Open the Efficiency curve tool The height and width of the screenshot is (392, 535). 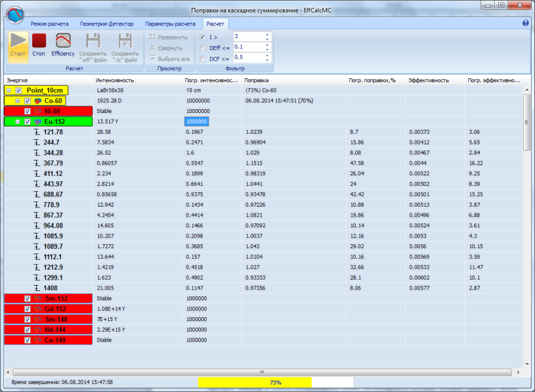(x=63, y=41)
